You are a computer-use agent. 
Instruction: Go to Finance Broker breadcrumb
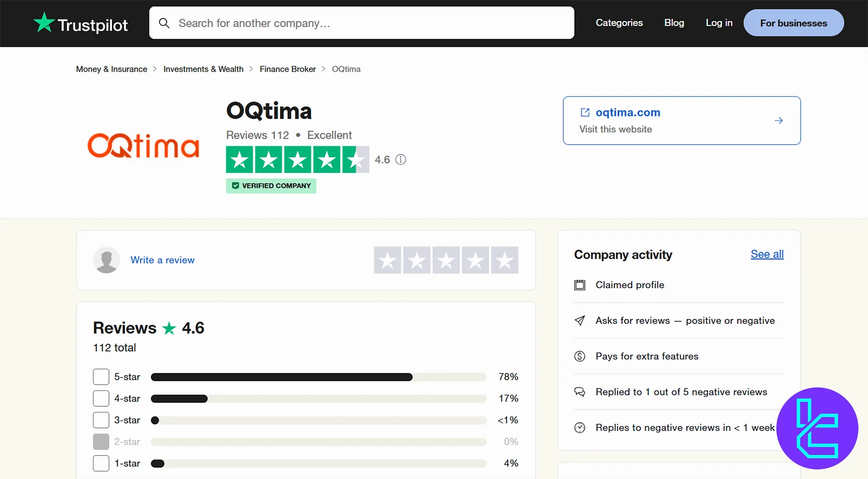point(288,69)
